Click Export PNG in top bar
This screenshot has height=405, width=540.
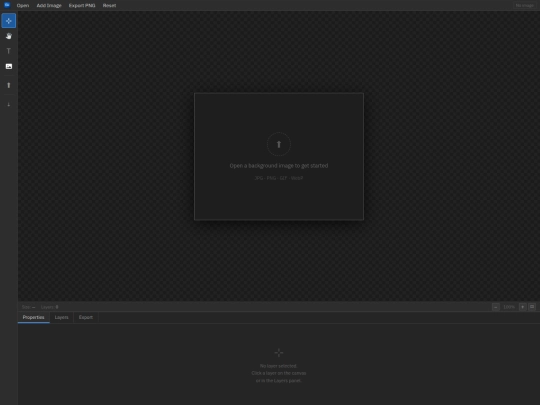(82, 6)
